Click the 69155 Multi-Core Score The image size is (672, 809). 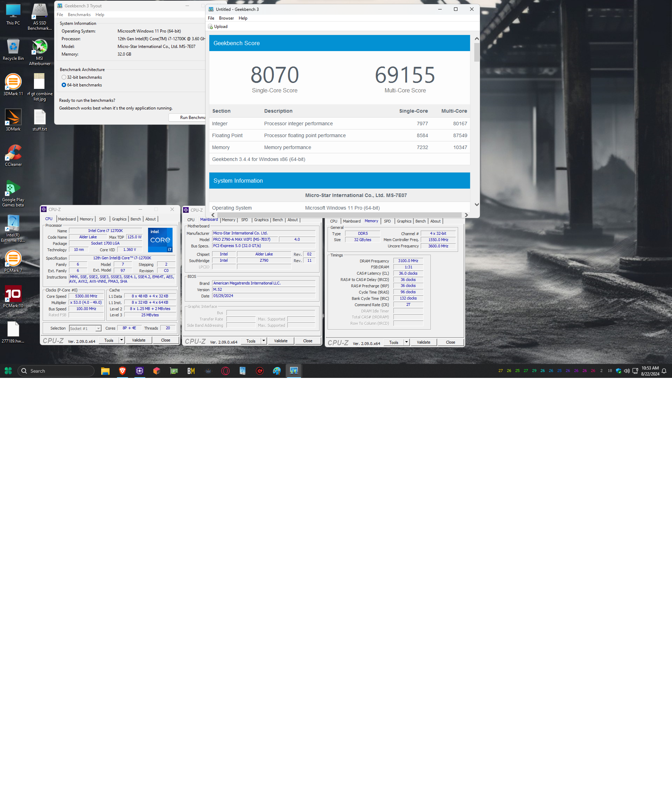pos(405,75)
